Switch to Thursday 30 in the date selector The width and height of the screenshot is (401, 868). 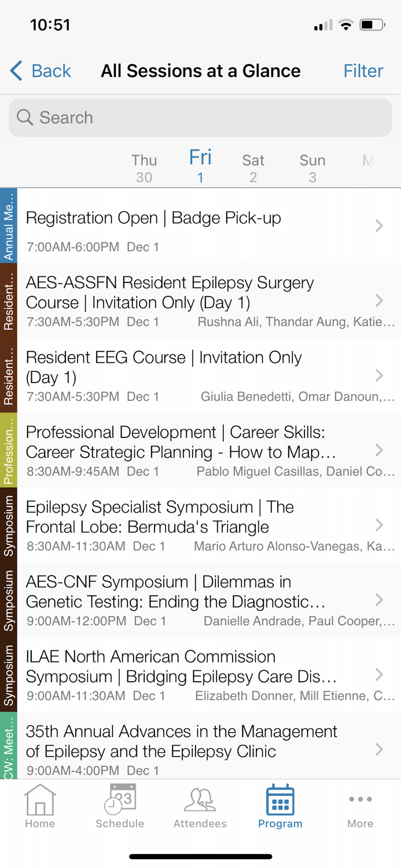[x=144, y=167]
